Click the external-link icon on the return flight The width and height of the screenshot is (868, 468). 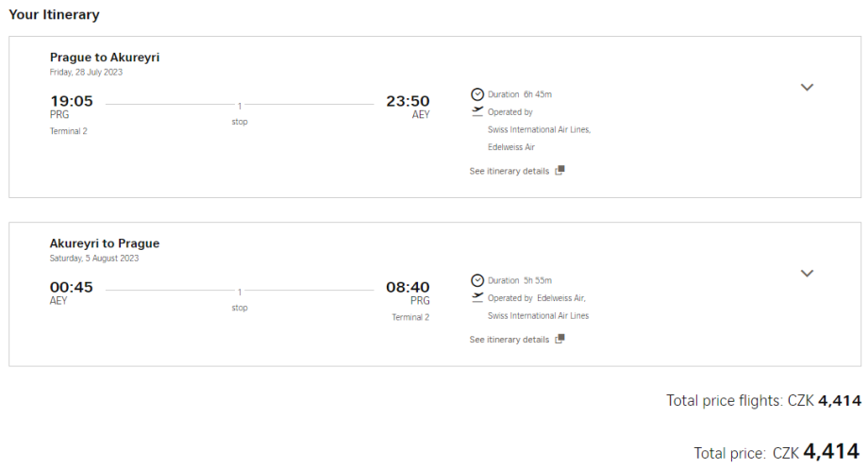click(559, 340)
